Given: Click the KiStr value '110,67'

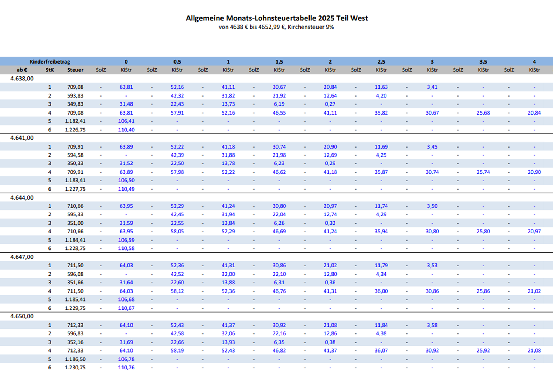Looking at the screenshot, I should coord(126,308).
